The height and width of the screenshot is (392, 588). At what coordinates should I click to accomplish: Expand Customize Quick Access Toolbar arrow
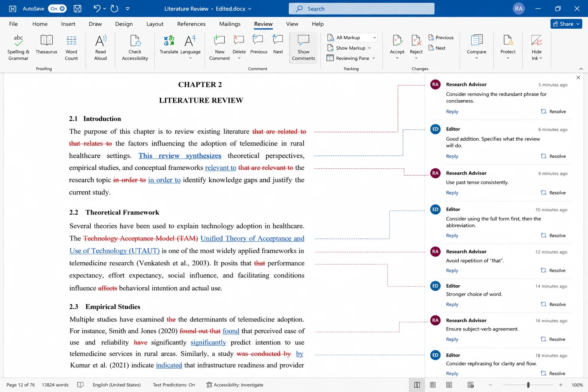pos(127,8)
